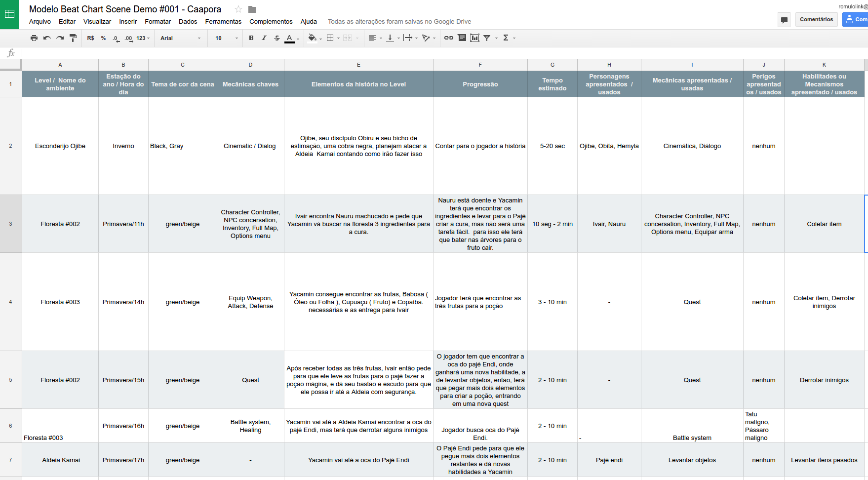The height and width of the screenshot is (480, 868).
Task: Select cell Pajé endi
Action: pos(609,460)
